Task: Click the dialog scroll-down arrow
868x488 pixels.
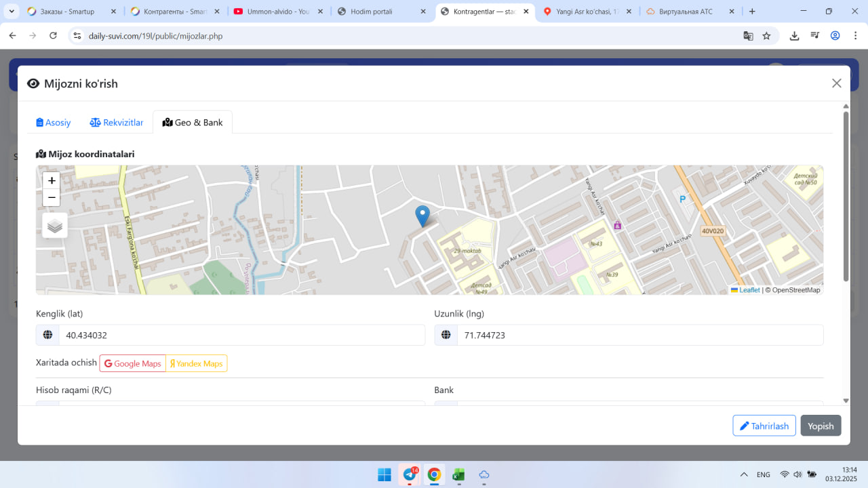Action: tap(846, 401)
